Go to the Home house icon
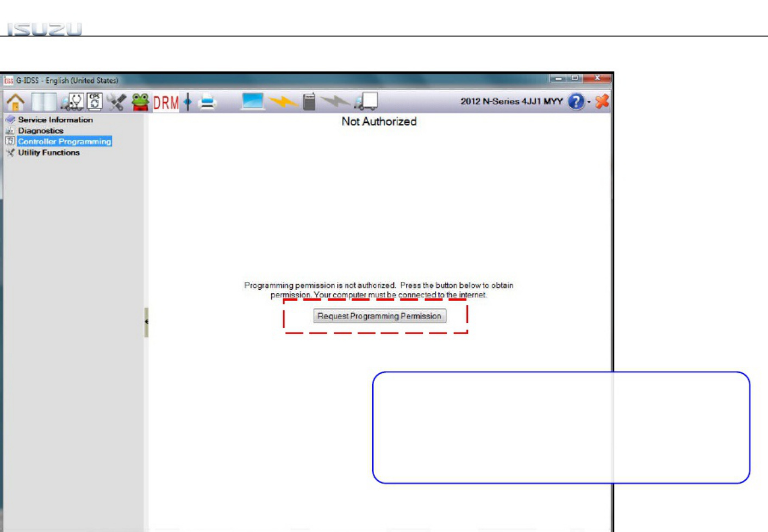Image resolution: width=768 pixels, height=532 pixels. (16, 102)
